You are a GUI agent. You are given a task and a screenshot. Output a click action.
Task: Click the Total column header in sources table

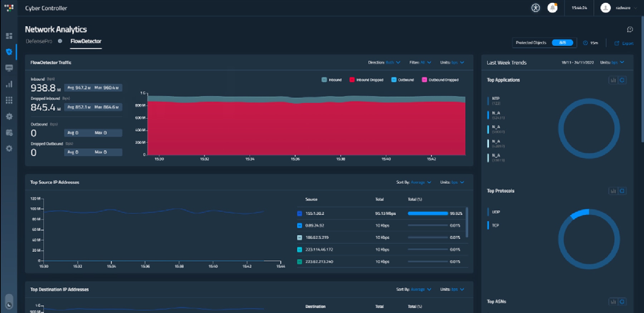379,199
